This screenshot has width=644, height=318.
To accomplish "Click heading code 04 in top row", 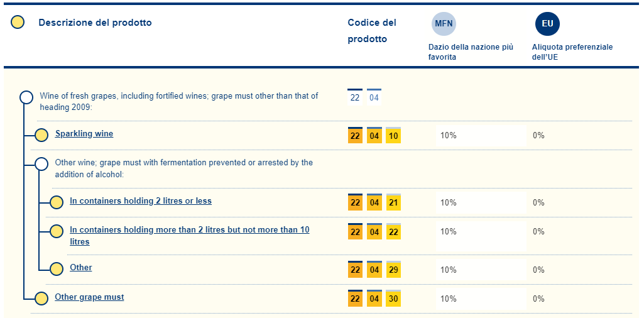I will (374, 98).
